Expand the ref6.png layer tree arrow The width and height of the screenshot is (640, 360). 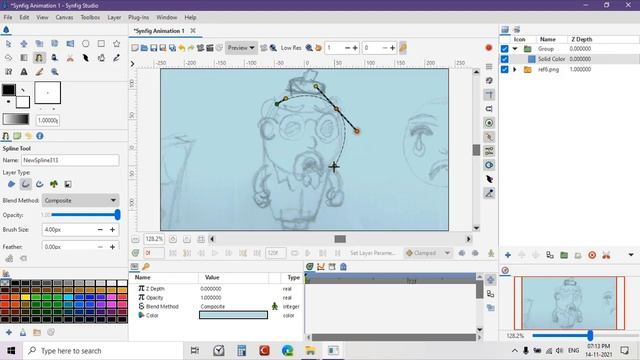(515, 69)
